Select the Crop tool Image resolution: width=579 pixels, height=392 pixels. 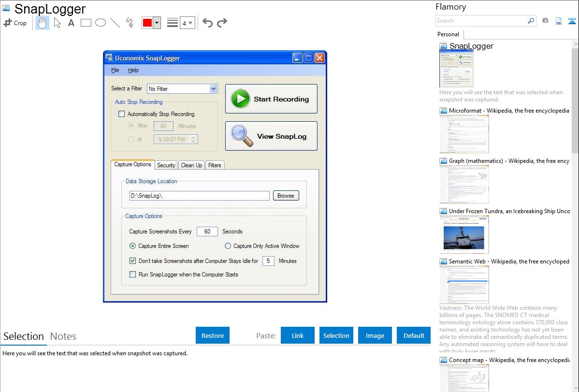tap(15, 23)
